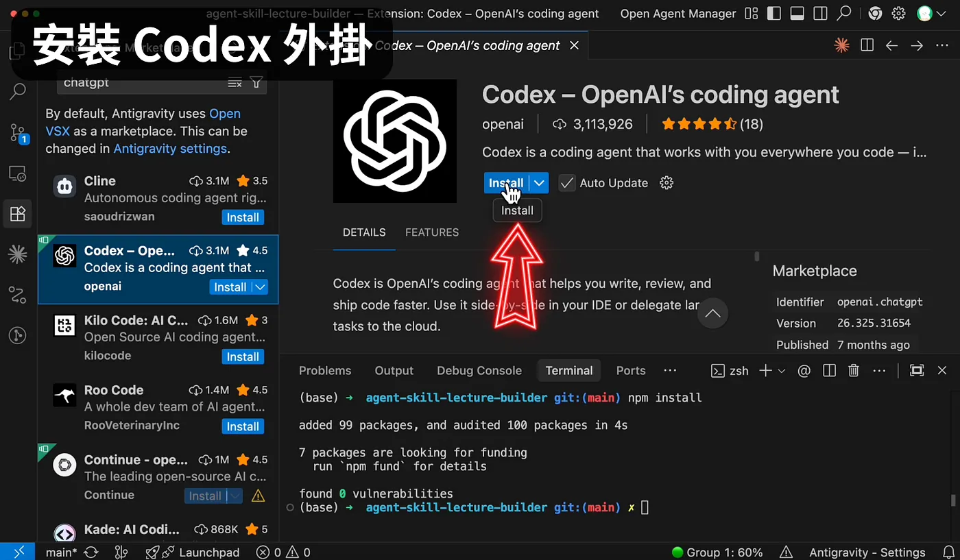The height and width of the screenshot is (560, 960).
Task: Go back with the left arrow
Action: (x=891, y=45)
